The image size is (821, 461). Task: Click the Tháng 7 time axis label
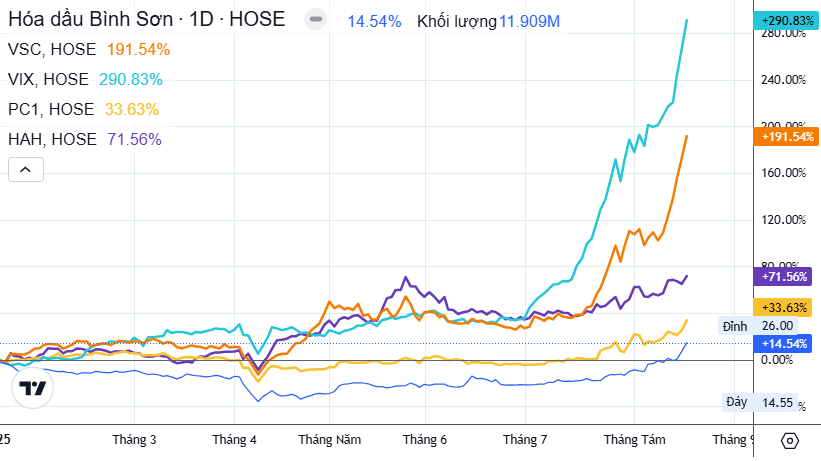[x=525, y=440]
